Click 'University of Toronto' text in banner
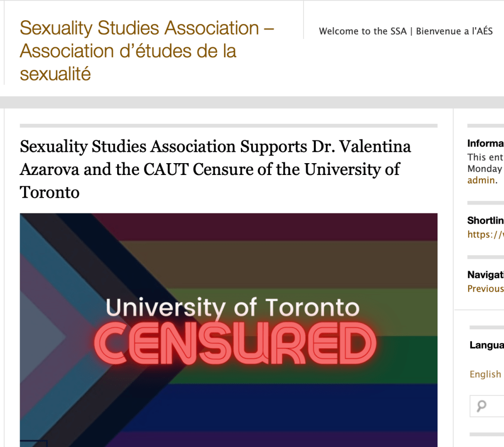This screenshot has width=504, height=447. (x=233, y=308)
